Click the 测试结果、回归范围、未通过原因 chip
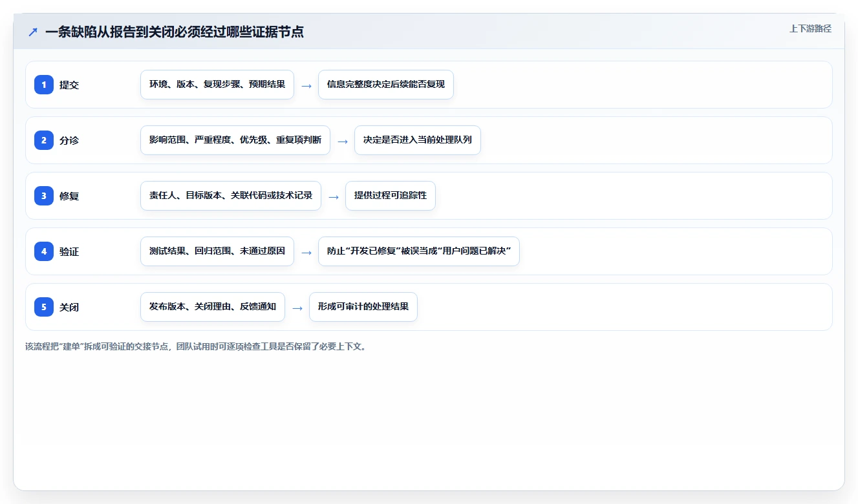 (x=217, y=251)
